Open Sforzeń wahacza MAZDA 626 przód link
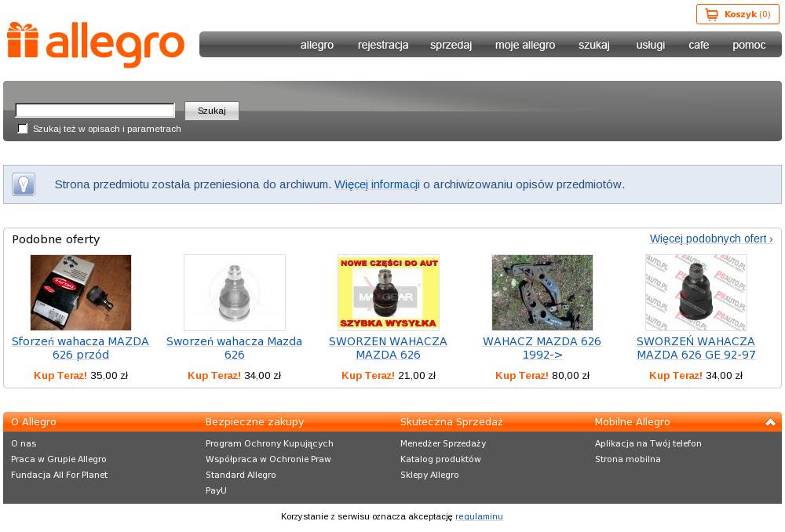This screenshot has width=785, height=532. click(81, 348)
